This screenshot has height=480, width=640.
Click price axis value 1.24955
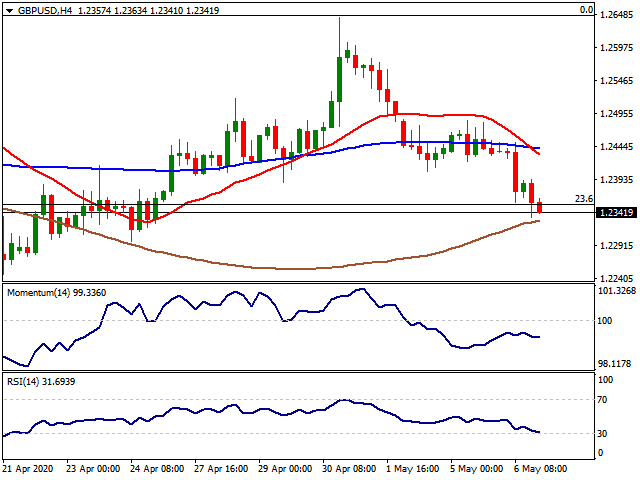point(616,113)
